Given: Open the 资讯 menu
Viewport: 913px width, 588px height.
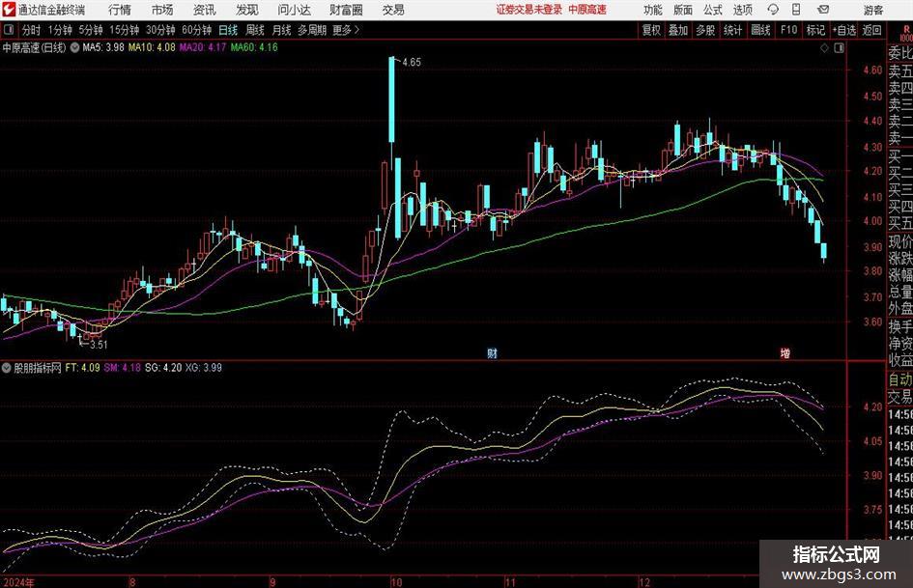Looking at the screenshot, I should tap(204, 10).
